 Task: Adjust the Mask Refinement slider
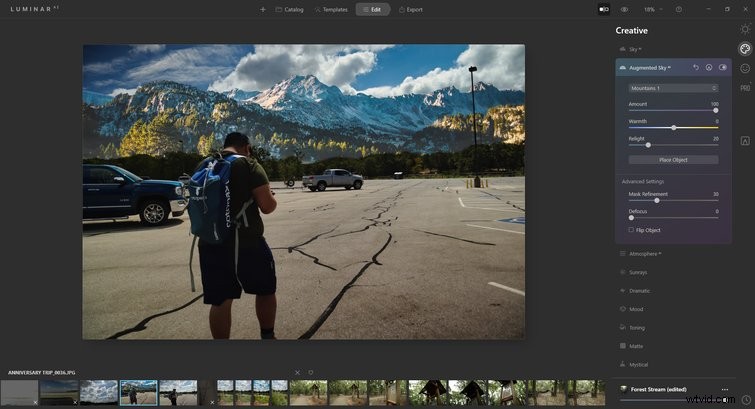click(x=657, y=200)
